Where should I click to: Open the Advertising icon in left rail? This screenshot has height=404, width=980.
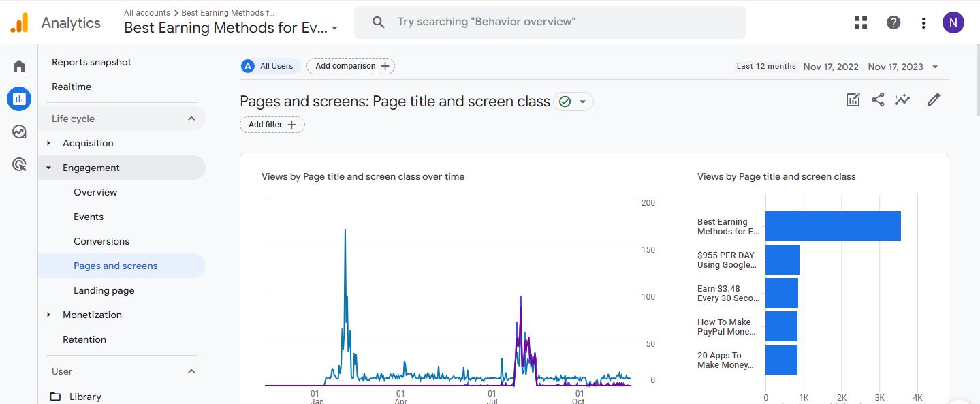pyautogui.click(x=19, y=164)
